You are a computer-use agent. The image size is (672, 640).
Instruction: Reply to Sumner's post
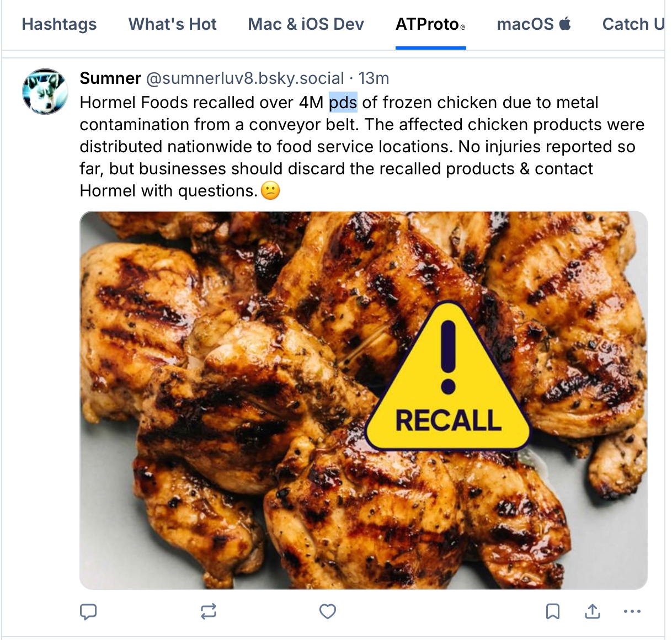[88, 611]
